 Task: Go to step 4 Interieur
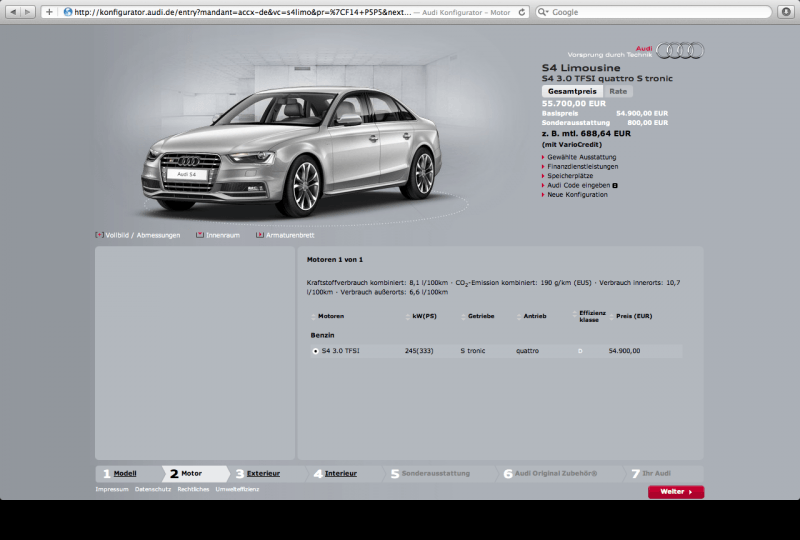tap(341, 473)
